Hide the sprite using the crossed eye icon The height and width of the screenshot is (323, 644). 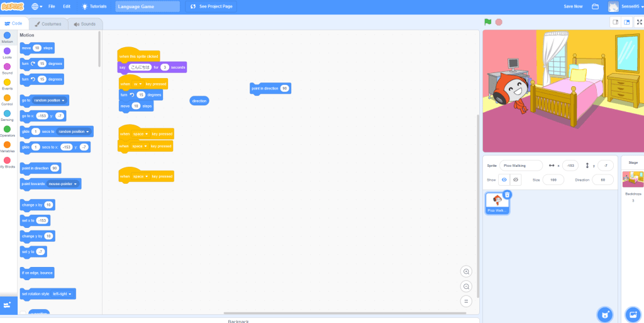[516, 179]
